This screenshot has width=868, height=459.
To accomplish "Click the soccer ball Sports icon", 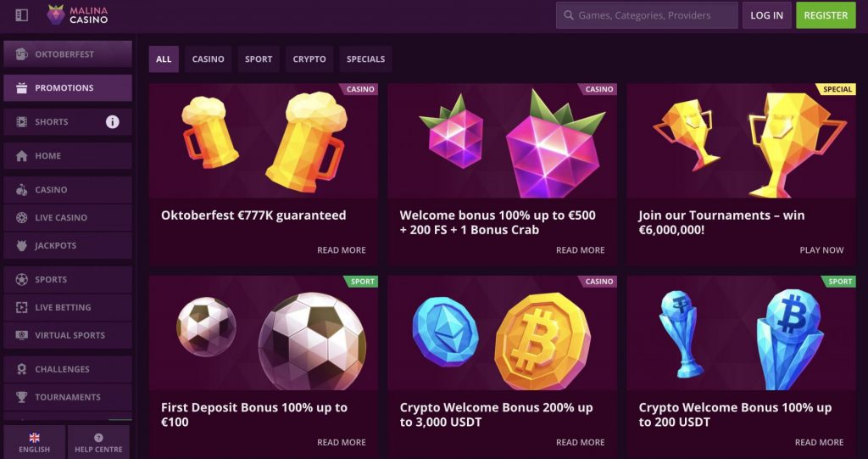I will 22,280.
